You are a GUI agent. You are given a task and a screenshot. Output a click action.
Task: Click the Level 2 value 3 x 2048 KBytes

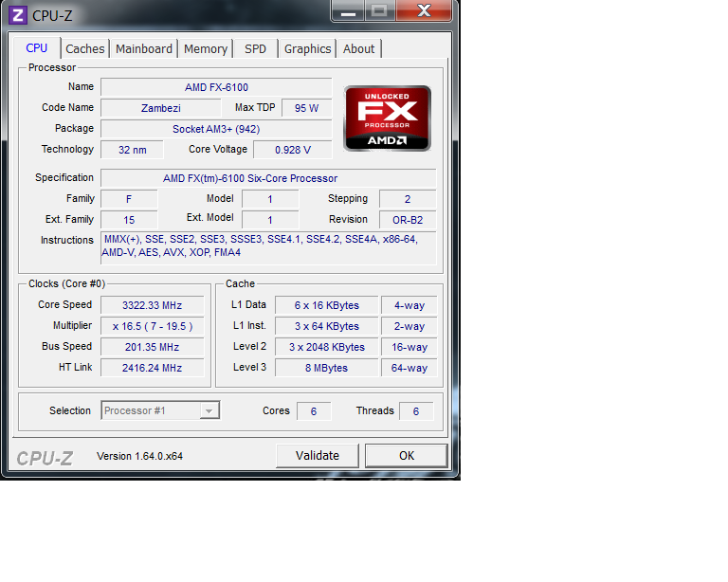click(x=327, y=347)
